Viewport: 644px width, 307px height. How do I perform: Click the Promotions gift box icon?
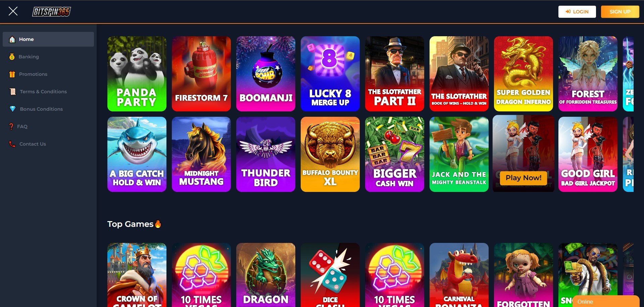[12, 74]
